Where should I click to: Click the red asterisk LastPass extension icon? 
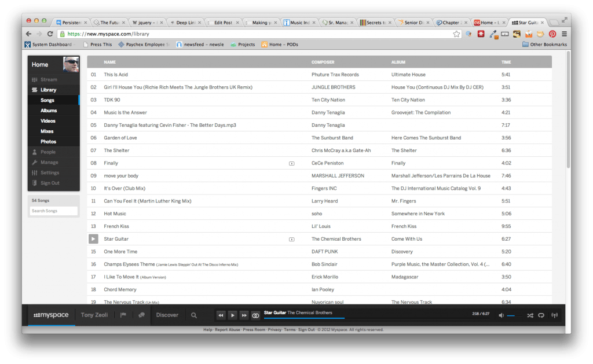[481, 34]
